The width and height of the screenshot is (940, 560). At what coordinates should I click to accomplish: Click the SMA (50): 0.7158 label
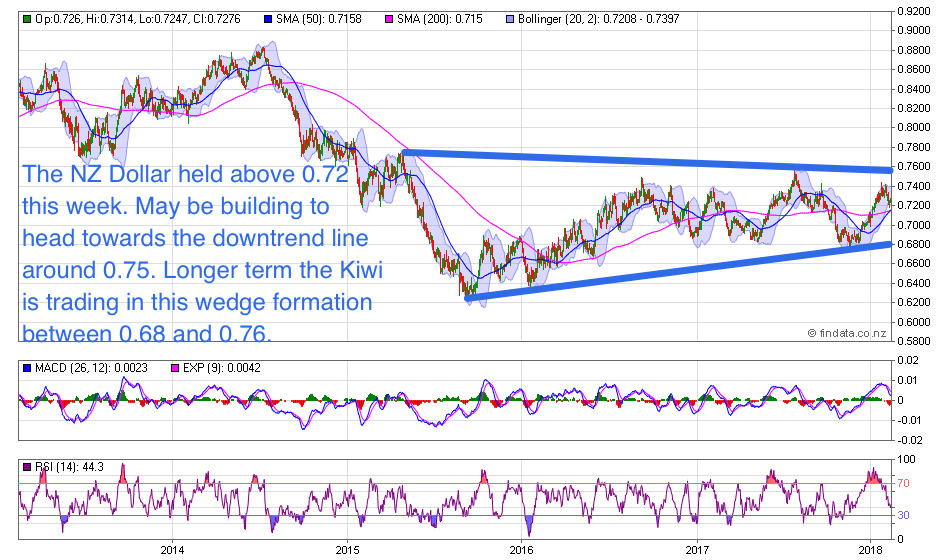pyautogui.click(x=319, y=19)
